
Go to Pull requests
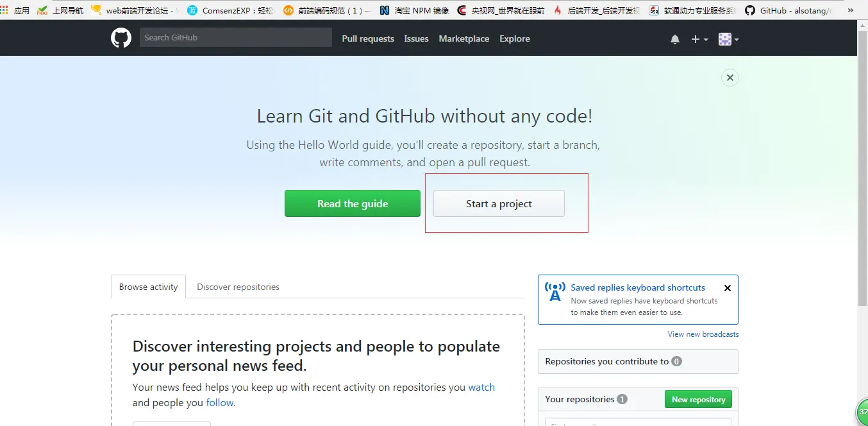point(368,38)
